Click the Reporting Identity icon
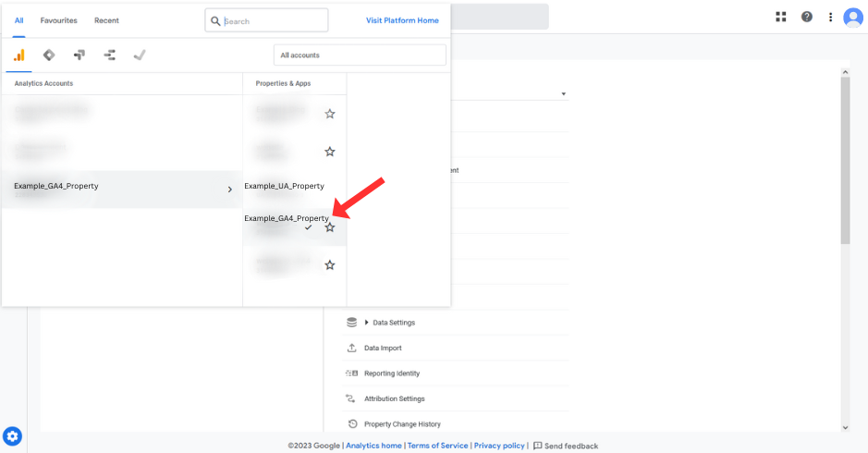Viewport: 868px width, 453px height. (351, 373)
